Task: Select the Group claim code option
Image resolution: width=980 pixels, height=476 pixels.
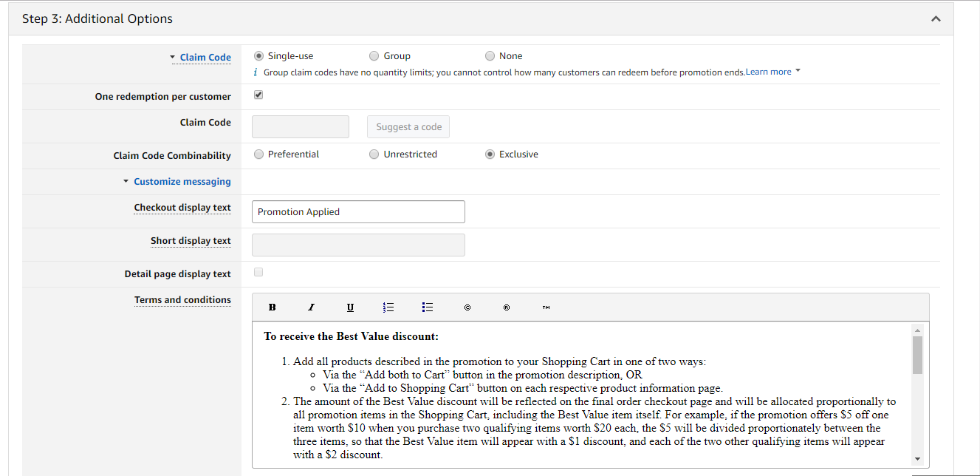Action: coord(374,56)
